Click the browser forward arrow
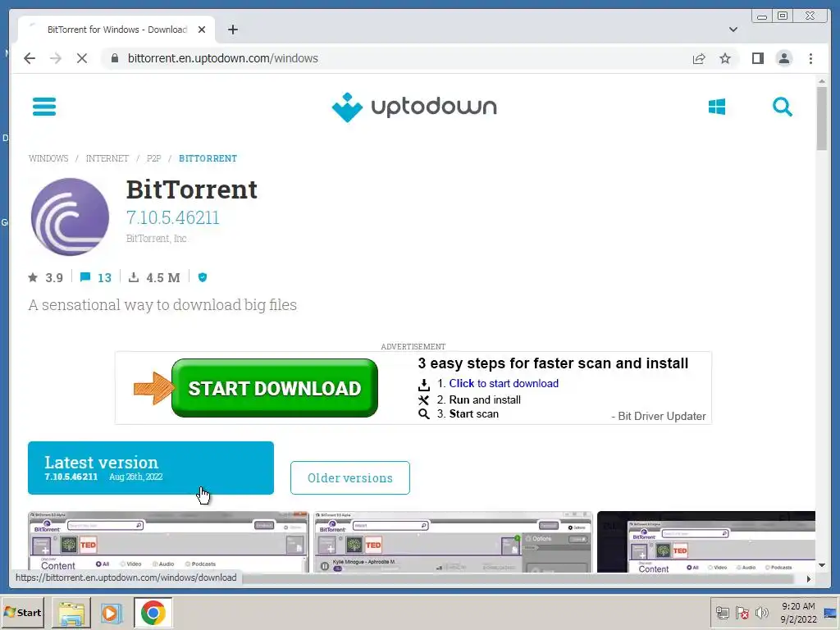Screen dimensions: 840x630 pyautogui.click(x=56, y=58)
